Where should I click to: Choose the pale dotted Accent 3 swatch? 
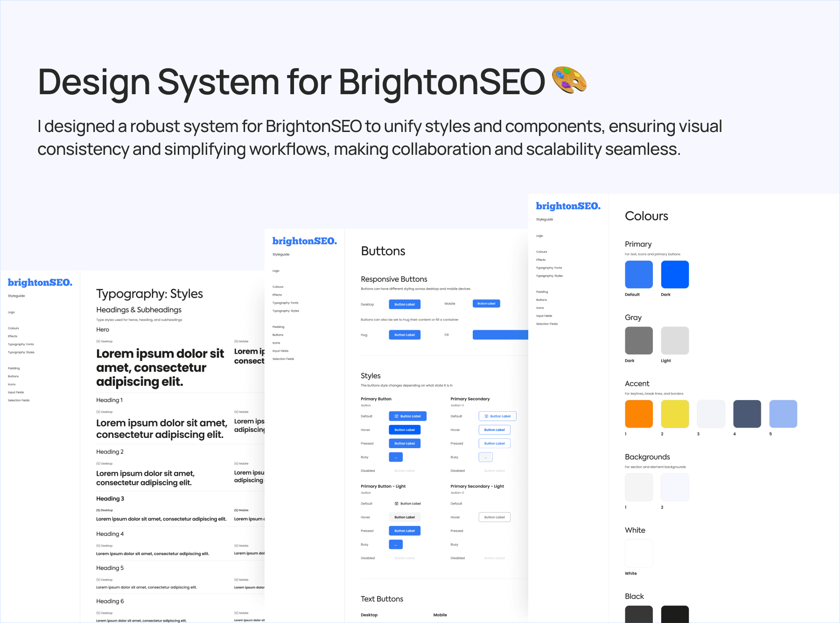pyautogui.click(x=711, y=414)
